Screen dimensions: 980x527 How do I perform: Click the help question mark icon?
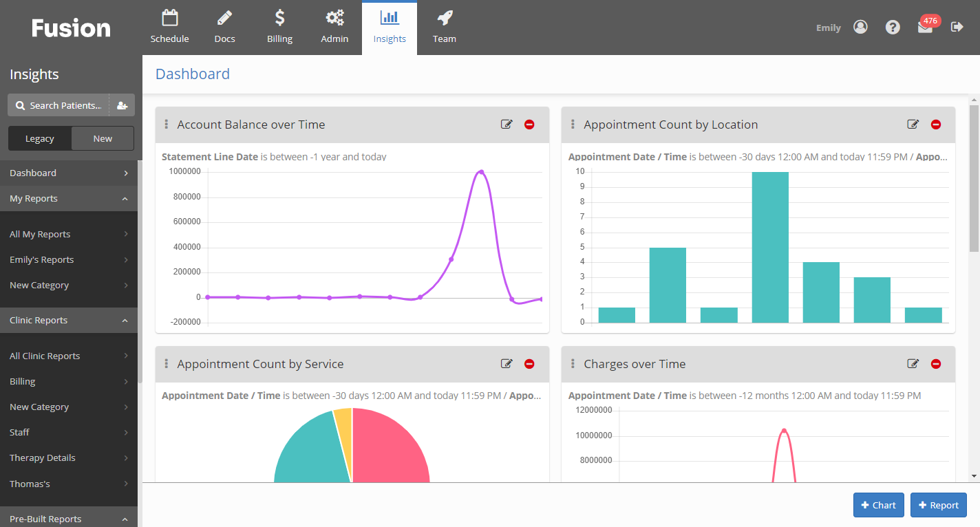click(893, 27)
